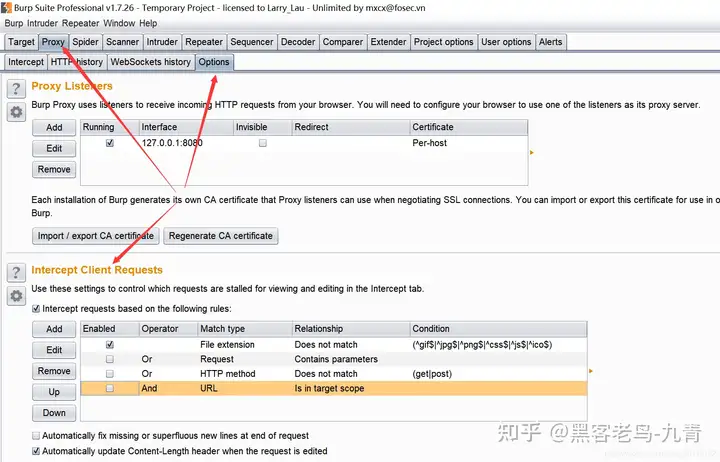Switch to the Intruder tool tab
Screen dimensions: 720x462
coord(162,42)
